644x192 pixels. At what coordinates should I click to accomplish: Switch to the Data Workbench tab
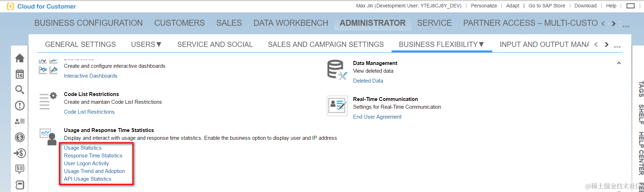(291, 23)
